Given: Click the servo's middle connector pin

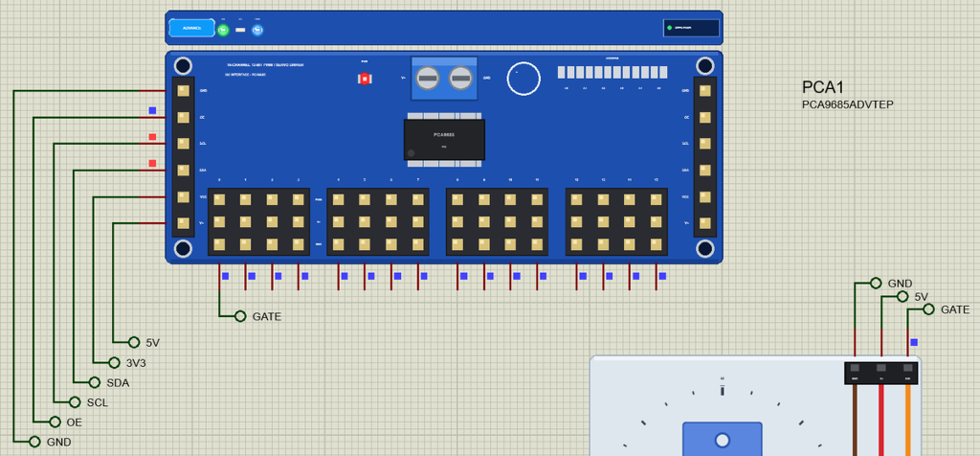Looking at the screenshot, I should click(x=881, y=368).
